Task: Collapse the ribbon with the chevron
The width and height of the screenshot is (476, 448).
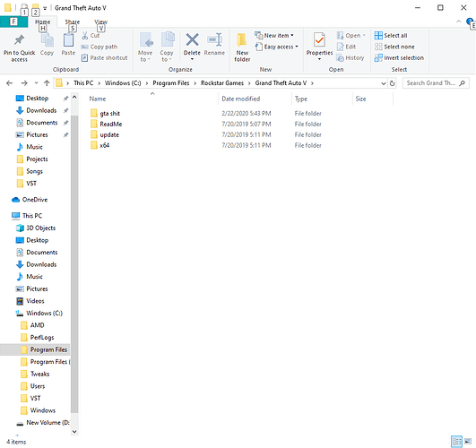Action: pyautogui.click(x=458, y=22)
